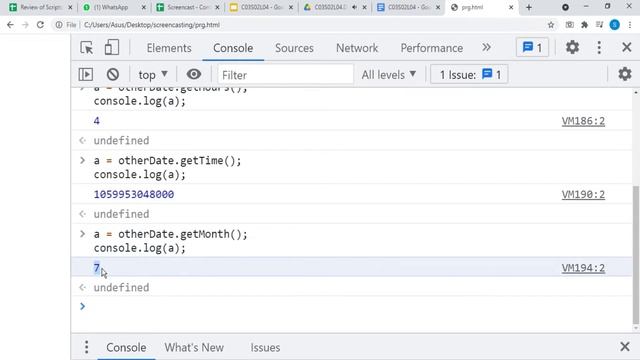Screen dimensions: 640x360
Task: Expand more DevTools tabs chevron
Action: pos(486,47)
